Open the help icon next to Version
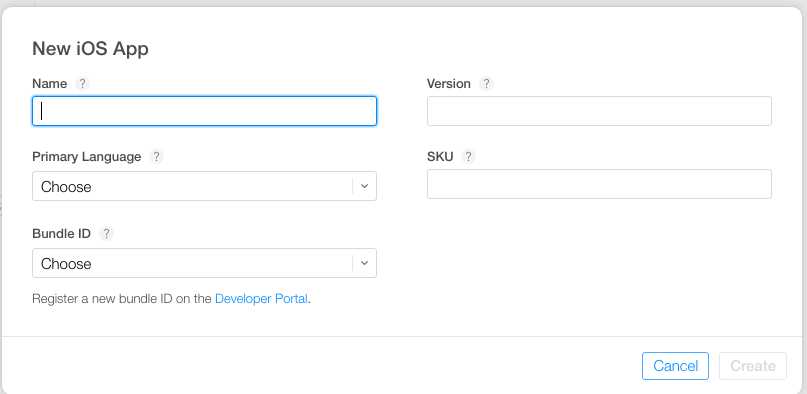The width and height of the screenshot is (807, 394). (x=486, y=83)
